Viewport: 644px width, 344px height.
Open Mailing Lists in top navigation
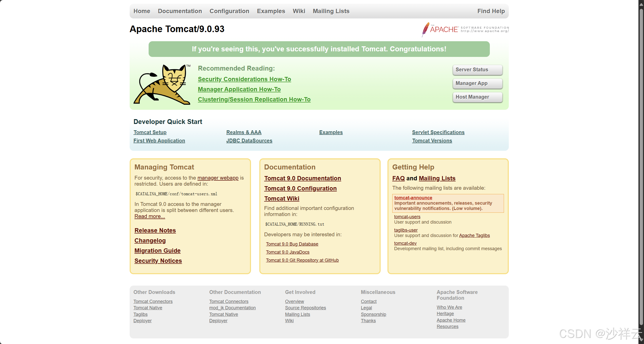[331, 11]
